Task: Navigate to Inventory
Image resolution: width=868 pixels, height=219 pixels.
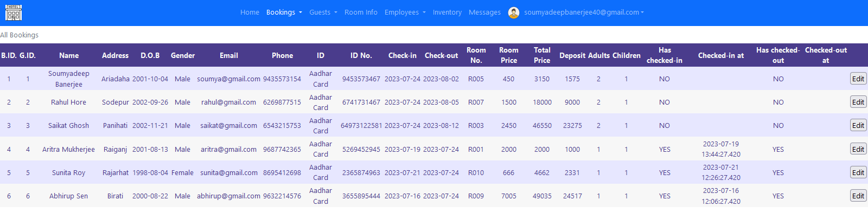Action: tap(447, 12)
